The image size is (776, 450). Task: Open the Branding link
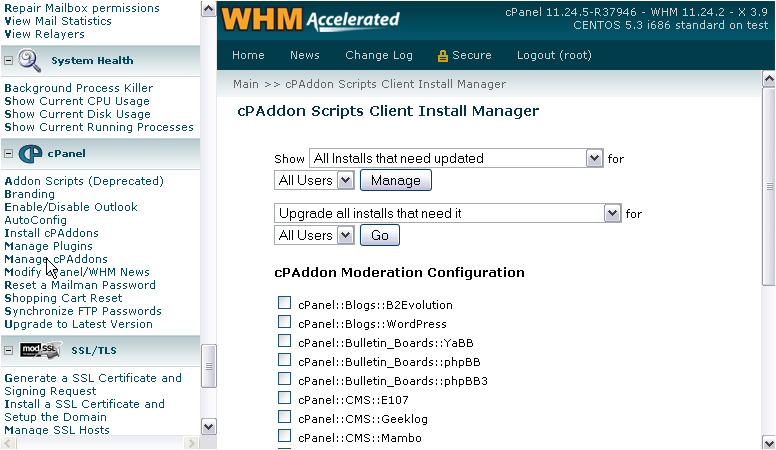[x=30, y=194]
